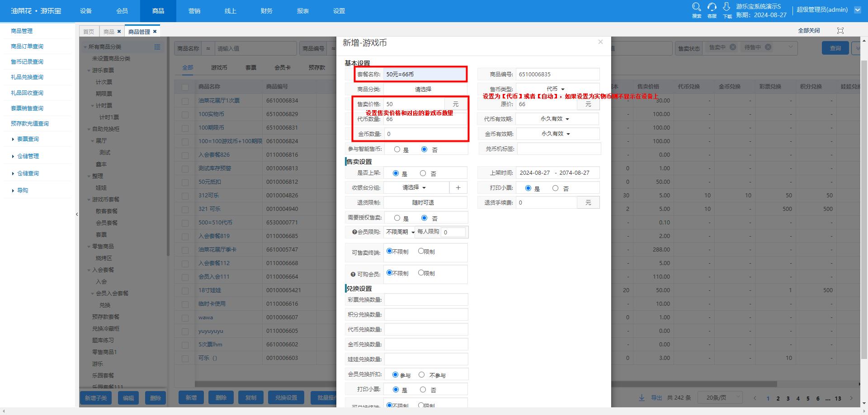Go to page 13 in pagination
Screen dimensions: 868x415
[x=838, y=398]
